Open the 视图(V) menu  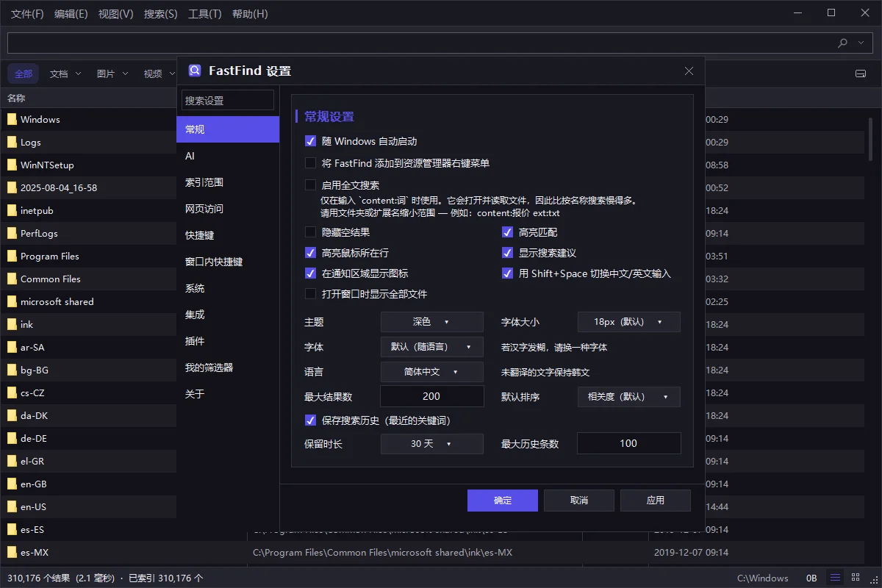[116, 14]
